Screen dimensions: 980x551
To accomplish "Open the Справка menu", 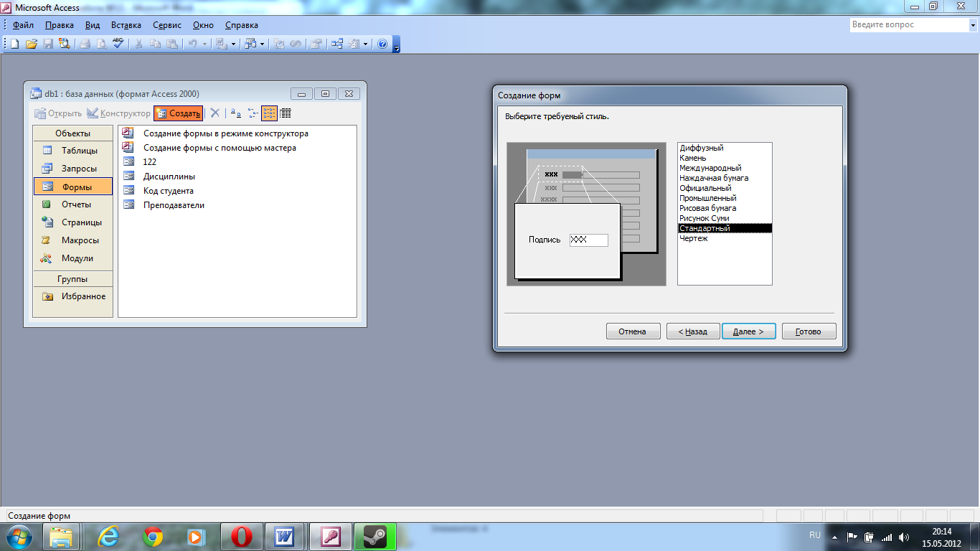I will [242, 25].
